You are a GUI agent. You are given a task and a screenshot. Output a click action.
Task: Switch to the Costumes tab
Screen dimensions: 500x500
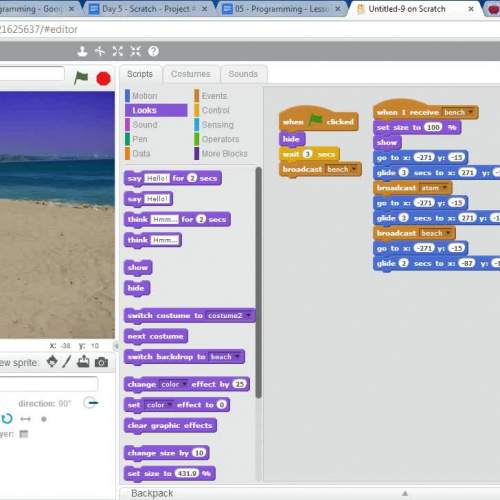click(191, 74)
